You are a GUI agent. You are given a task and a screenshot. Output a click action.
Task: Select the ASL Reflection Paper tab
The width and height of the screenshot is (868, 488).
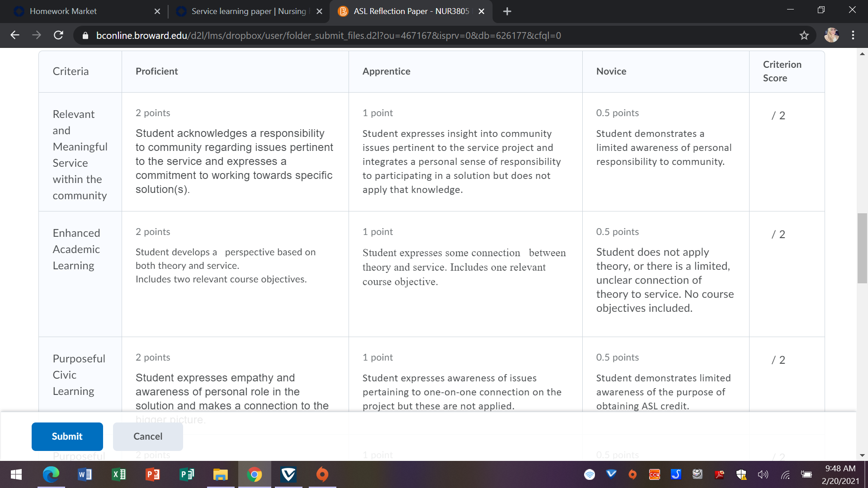pyautogui.click(x=411, y=11)
